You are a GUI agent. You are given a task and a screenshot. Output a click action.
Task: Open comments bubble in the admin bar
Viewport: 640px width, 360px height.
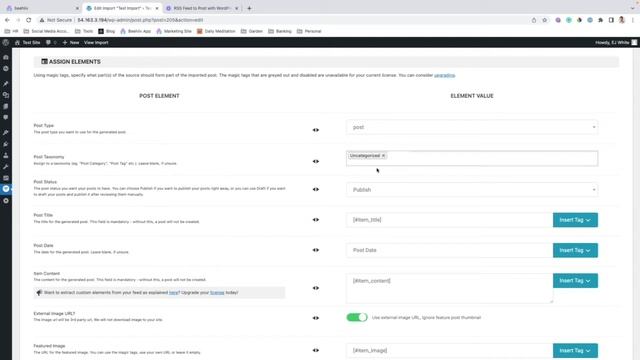pos(51,42)
